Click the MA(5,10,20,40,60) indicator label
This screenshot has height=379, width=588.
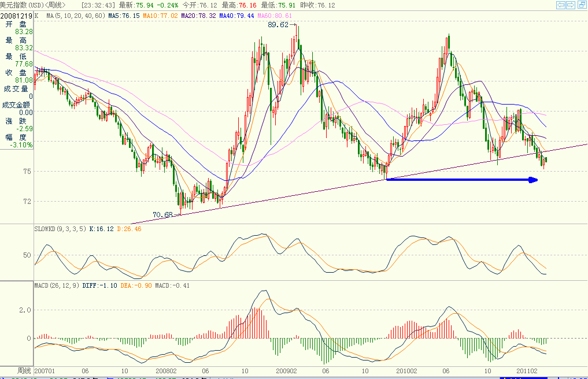[x=76, y=16]
